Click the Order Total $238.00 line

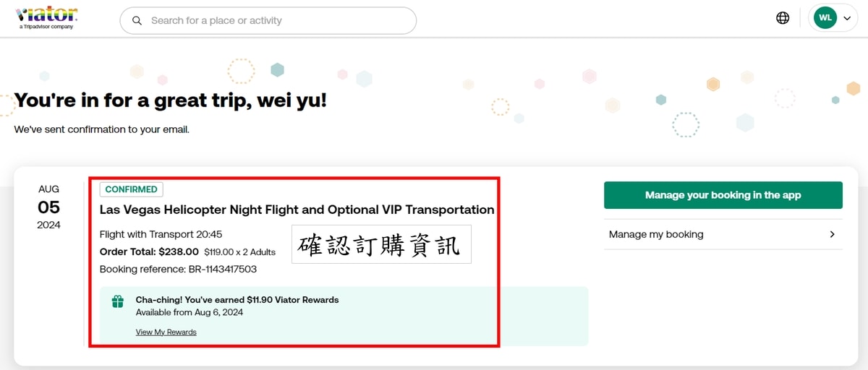pyautogui.click(x=187, y=252)
